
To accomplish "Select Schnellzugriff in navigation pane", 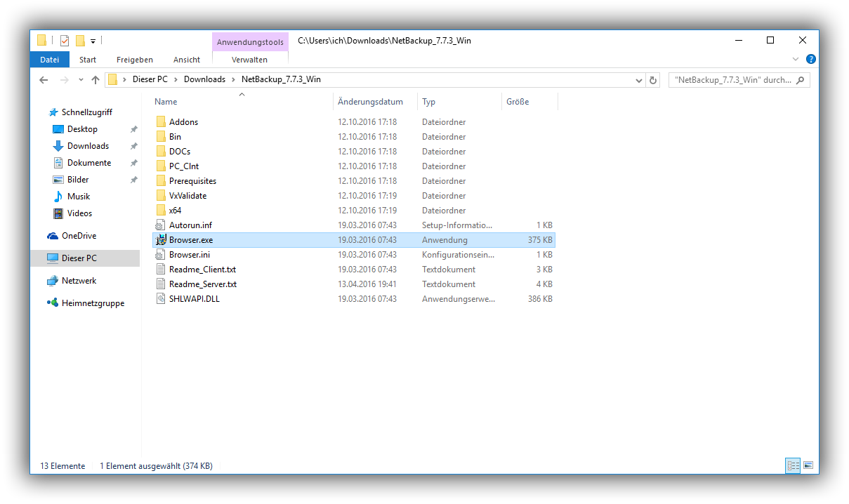I will [x=86, y=112].
